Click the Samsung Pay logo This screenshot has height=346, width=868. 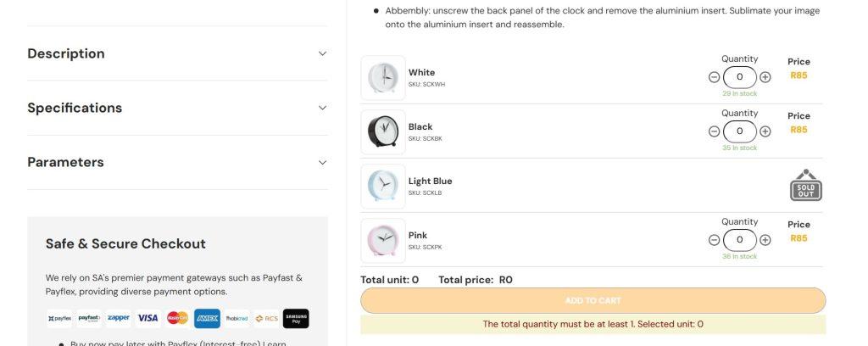(x=296, y=319)
